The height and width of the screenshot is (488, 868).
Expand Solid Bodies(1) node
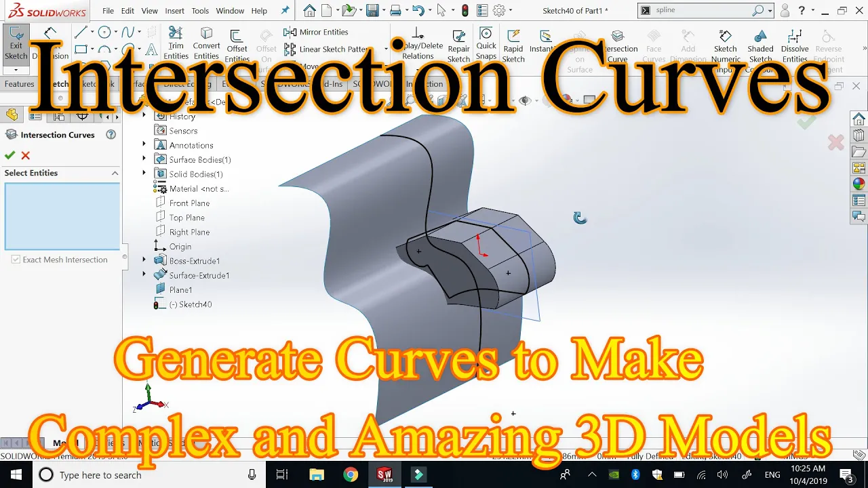coord(144,174)
